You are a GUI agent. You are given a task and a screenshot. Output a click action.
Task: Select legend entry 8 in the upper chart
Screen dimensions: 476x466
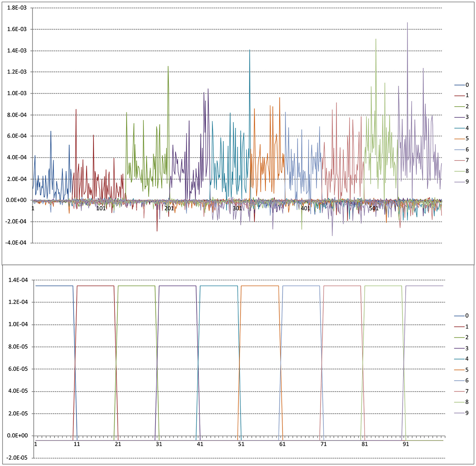pos(462,171)
